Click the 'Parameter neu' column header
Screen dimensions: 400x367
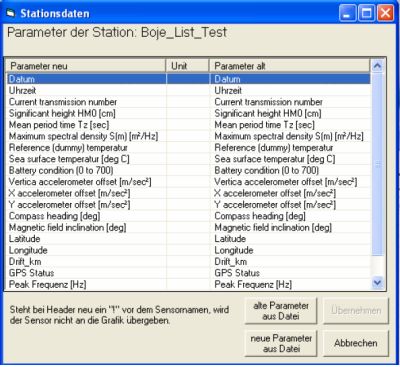click(x=86, y=66)
